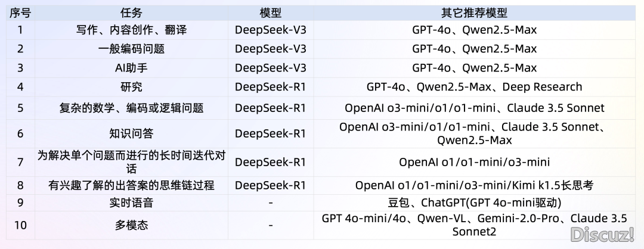This screenshot has width=644, height=249.
Task: Click row number 10 in 序号 column
Action: point(20,225)
